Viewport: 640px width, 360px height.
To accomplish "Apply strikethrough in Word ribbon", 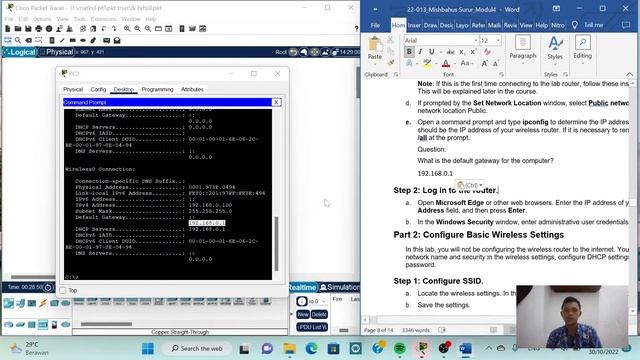I will (x=450, y=52).
